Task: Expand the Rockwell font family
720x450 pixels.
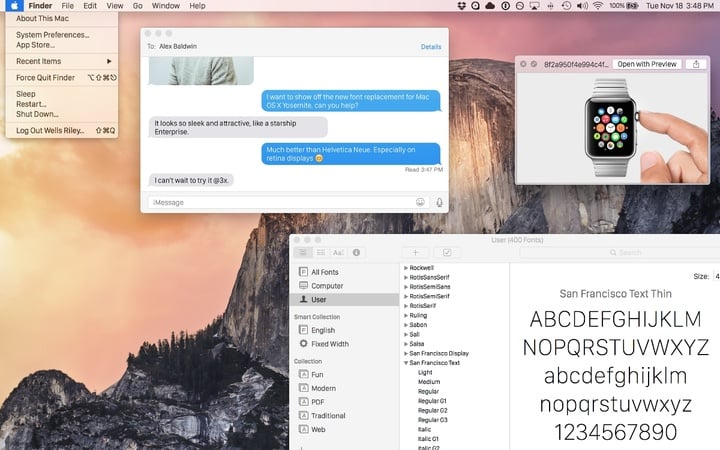Action: (x=406, y=268)
